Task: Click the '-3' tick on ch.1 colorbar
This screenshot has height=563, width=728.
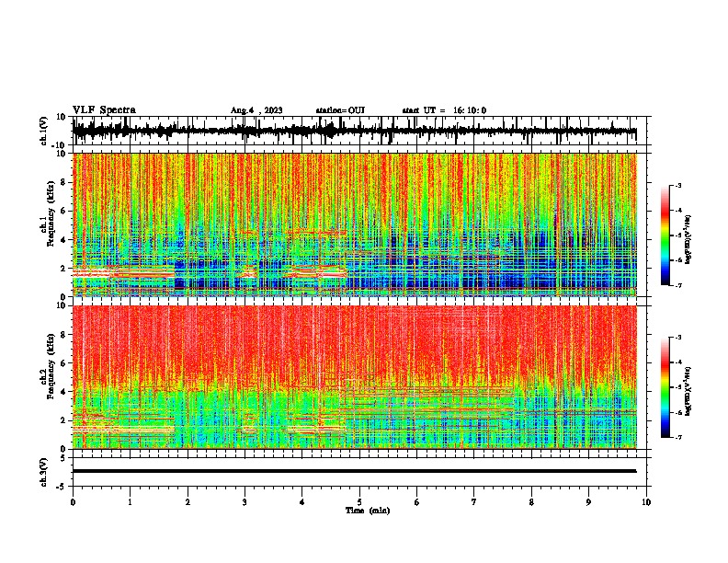Action: [x=677, y=185]
